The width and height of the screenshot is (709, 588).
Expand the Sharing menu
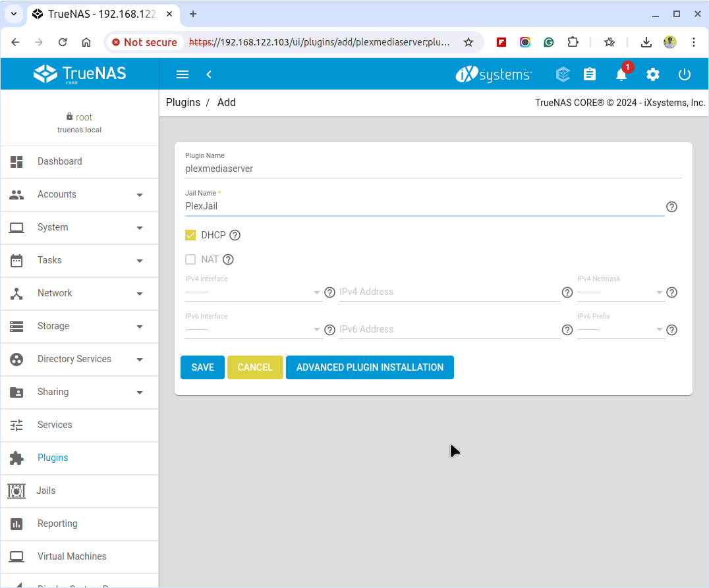tap(80, 392)
